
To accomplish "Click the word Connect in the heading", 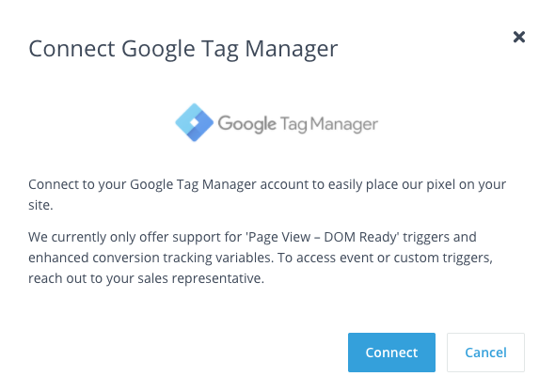I will pyautogui.click(x=71, y=49).
